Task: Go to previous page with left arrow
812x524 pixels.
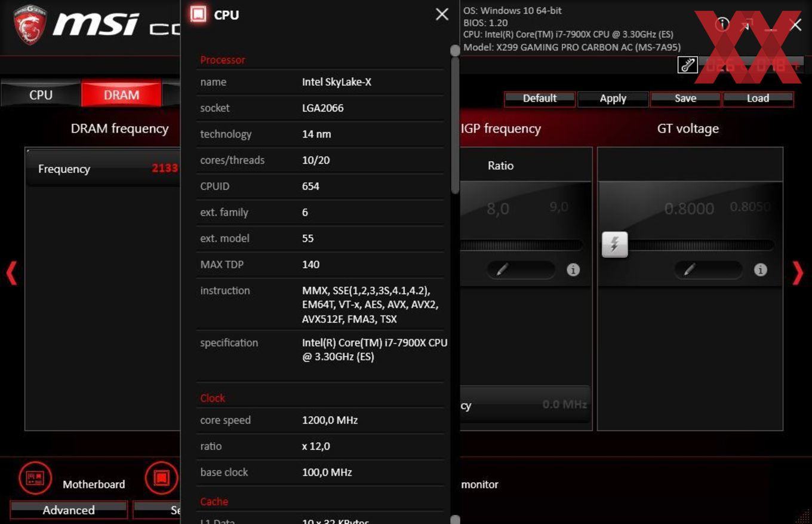Action: (x=11, y=273)
